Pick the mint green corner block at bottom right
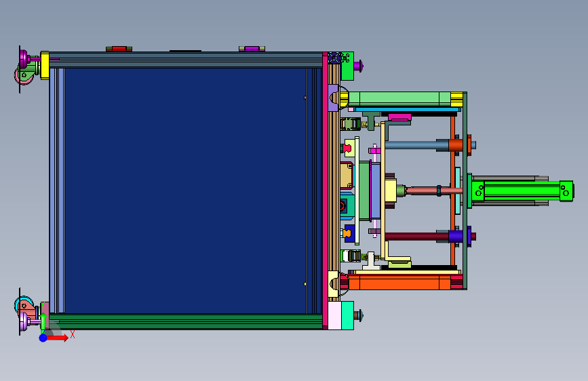Image resolution: width=588 pixels, height=381 pixels. 347,315
